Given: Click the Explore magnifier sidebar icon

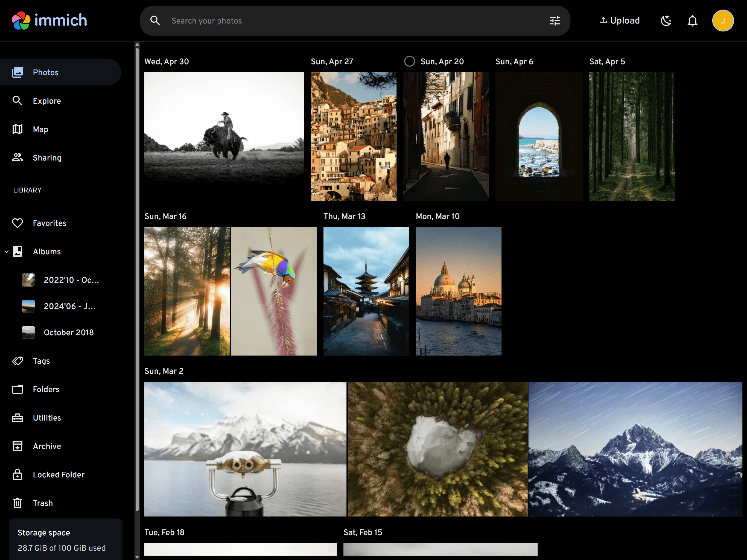Looking at the screenshot, I should [17, 101].
